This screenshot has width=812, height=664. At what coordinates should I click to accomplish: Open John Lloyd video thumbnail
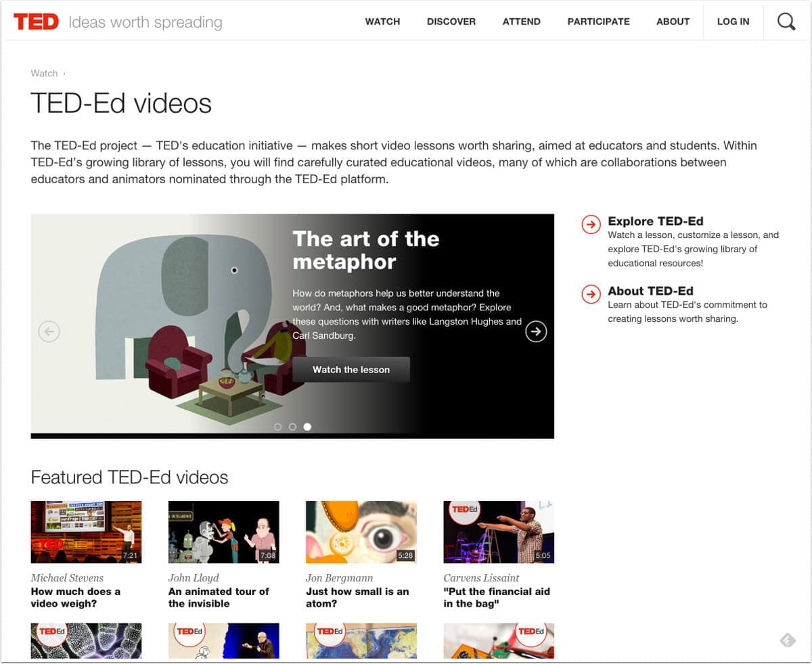click(x=224, y=532)
